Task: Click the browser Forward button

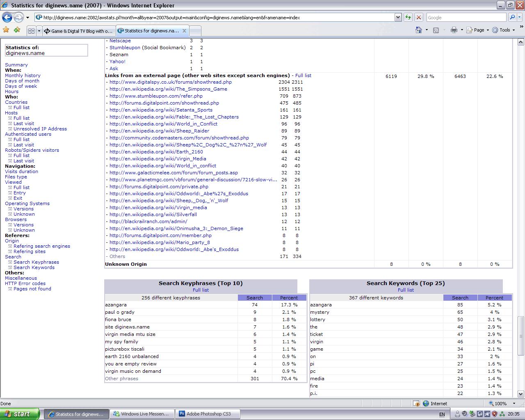Action: coord(18,17)
